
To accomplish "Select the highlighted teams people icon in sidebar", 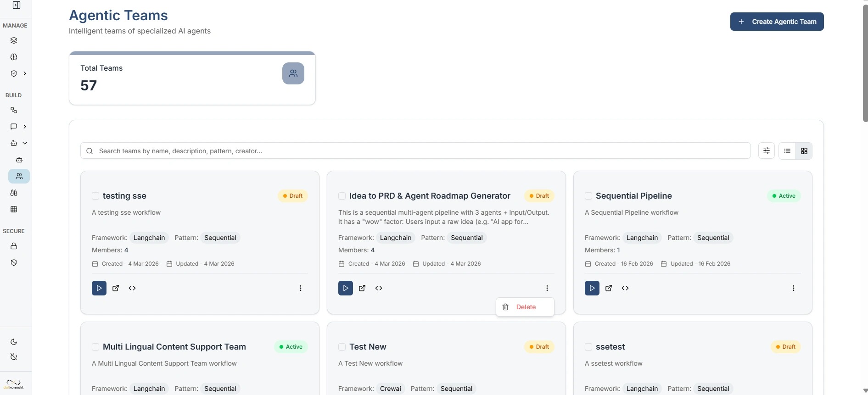I will (19, 176).
